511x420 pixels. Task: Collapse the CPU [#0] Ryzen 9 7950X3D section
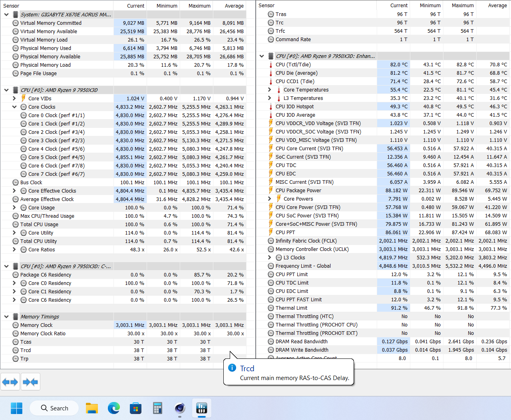[x=6, y=90]
